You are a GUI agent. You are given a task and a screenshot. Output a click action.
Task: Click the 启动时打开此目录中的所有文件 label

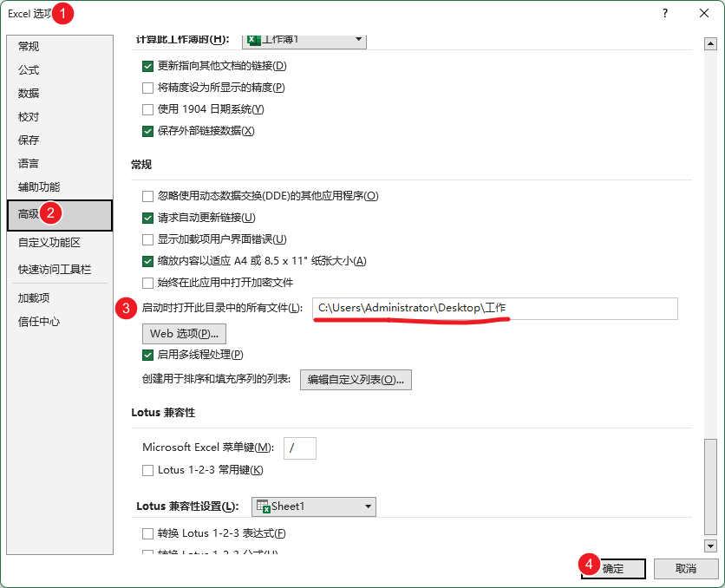[x=222, y=308]
